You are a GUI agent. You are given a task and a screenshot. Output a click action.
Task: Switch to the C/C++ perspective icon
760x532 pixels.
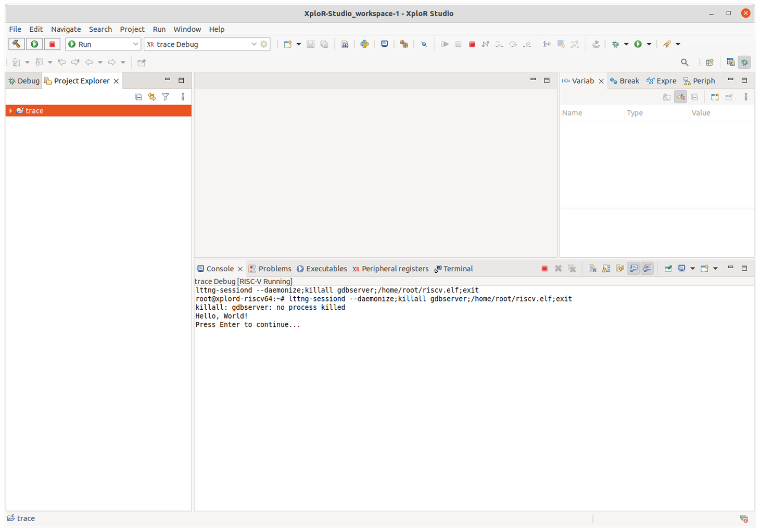pyautogui.click(x=730, y=62)
